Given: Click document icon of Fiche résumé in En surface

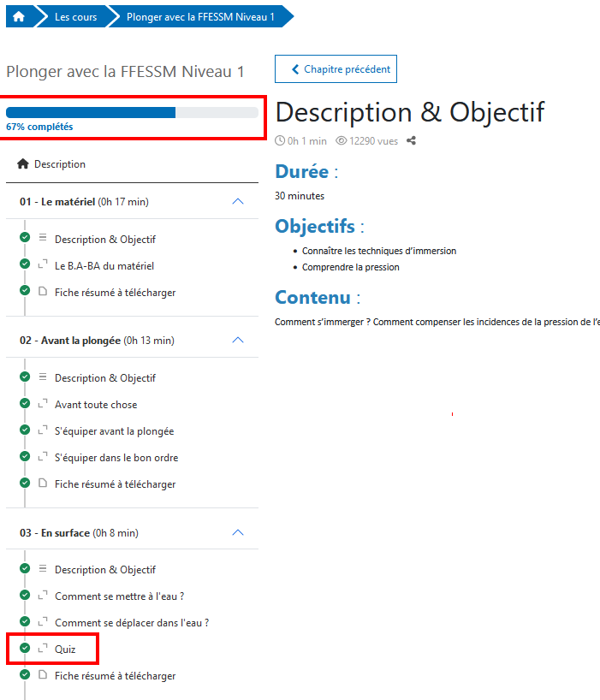Looking at the screenshot, I should click(x=43, y=674).
